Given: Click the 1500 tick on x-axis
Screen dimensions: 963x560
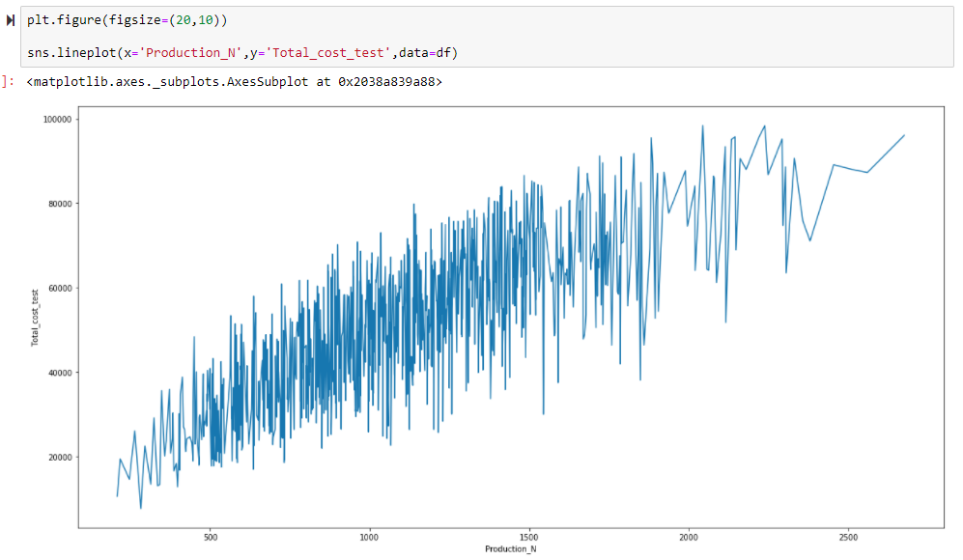Looking at the screenshot, I should [529, 536].
